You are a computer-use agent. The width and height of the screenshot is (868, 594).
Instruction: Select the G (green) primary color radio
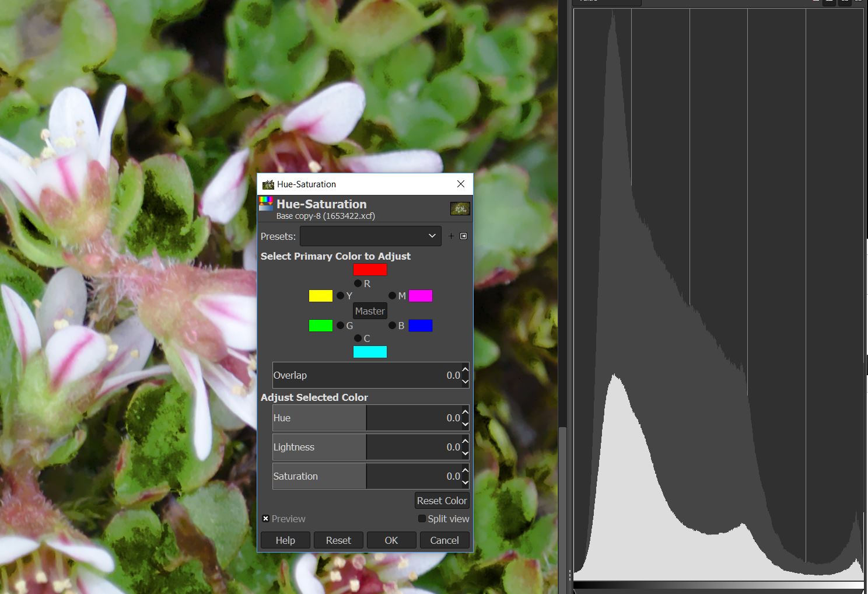click(x=341, y=326)
